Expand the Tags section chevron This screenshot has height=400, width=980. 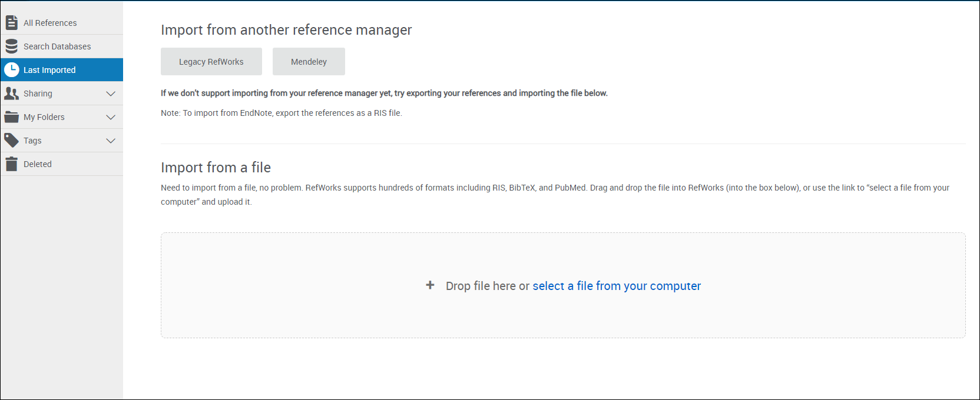[111, 141]
